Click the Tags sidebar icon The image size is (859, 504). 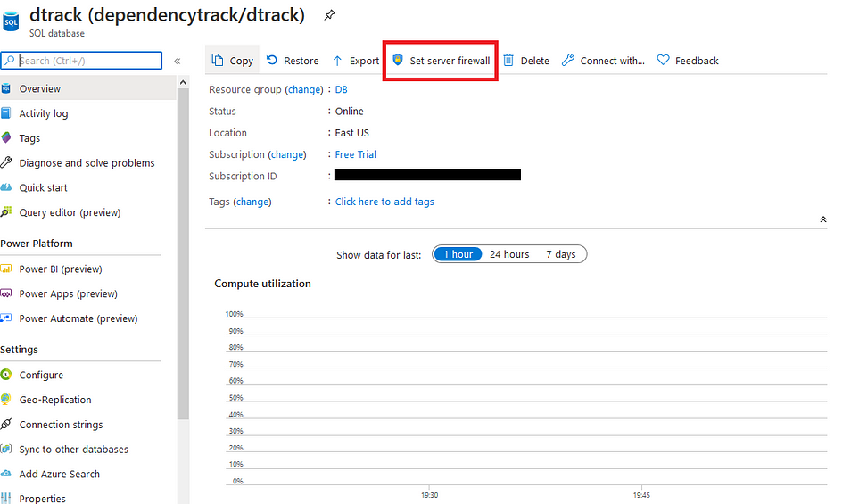tap(5, 137)
